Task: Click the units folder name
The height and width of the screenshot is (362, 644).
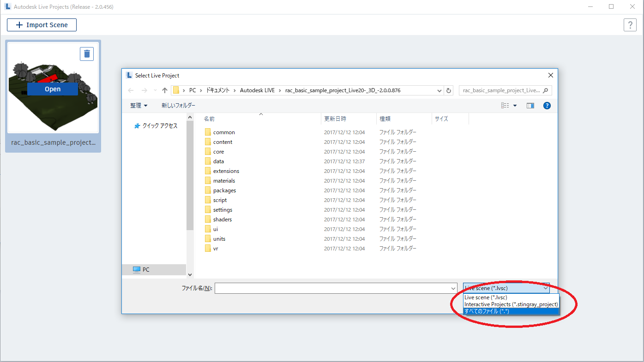Action: coord(219,239)
